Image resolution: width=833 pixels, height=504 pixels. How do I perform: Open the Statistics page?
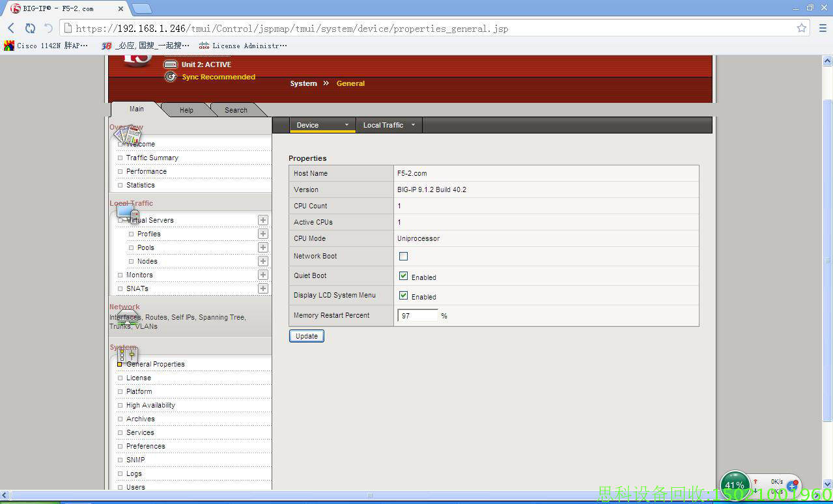click(x=141, y=185)
